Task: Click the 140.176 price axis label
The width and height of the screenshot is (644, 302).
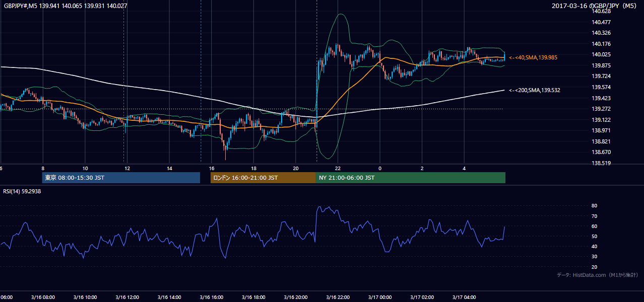Action: (x=602, y=44)
